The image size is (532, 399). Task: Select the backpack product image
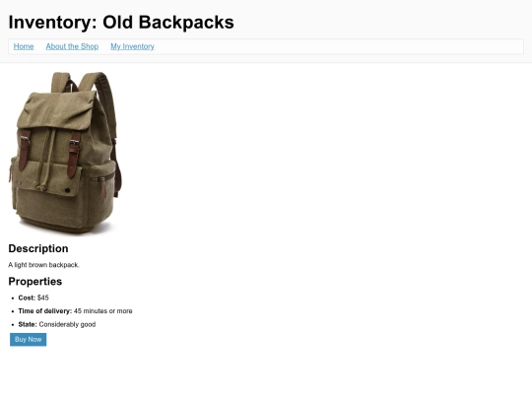pyautogui.click(x=65, y=153)
